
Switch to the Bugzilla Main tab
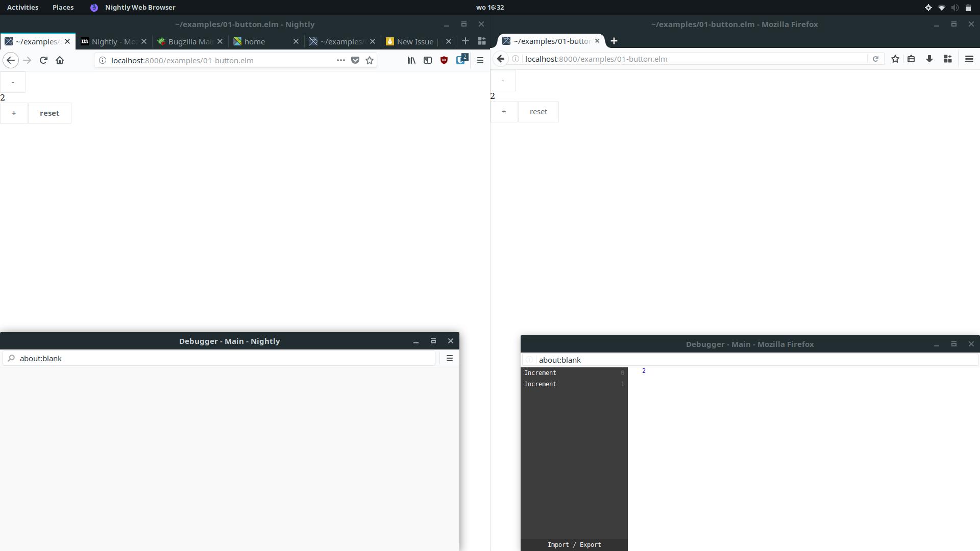(x=189, y=42)
